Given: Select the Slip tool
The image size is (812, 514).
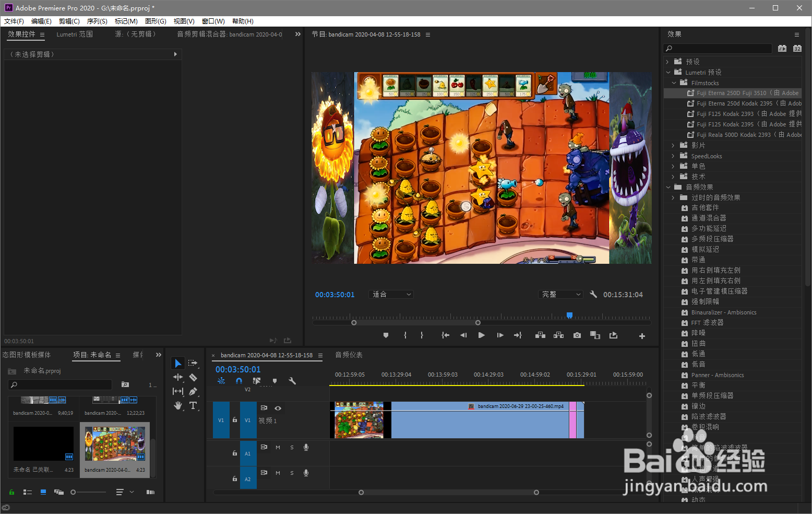Looking at the screenshot, I should [x=178, y=391].
